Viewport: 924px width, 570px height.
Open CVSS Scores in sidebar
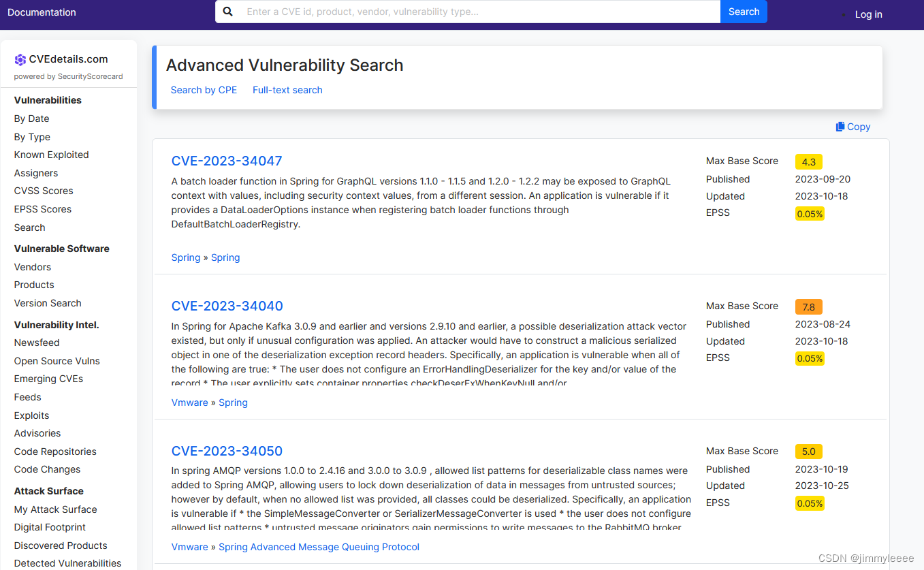click(x=44, y=191)
